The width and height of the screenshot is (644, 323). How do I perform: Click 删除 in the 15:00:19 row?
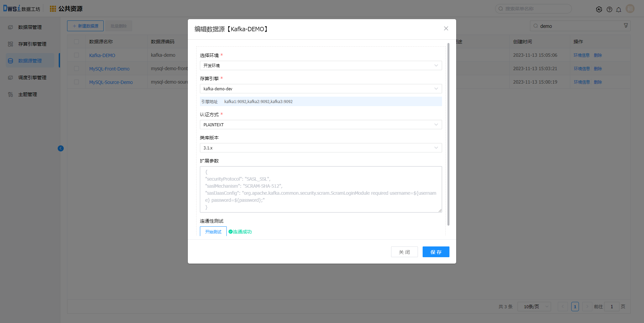pyautogui.click(x=598, y=82)
